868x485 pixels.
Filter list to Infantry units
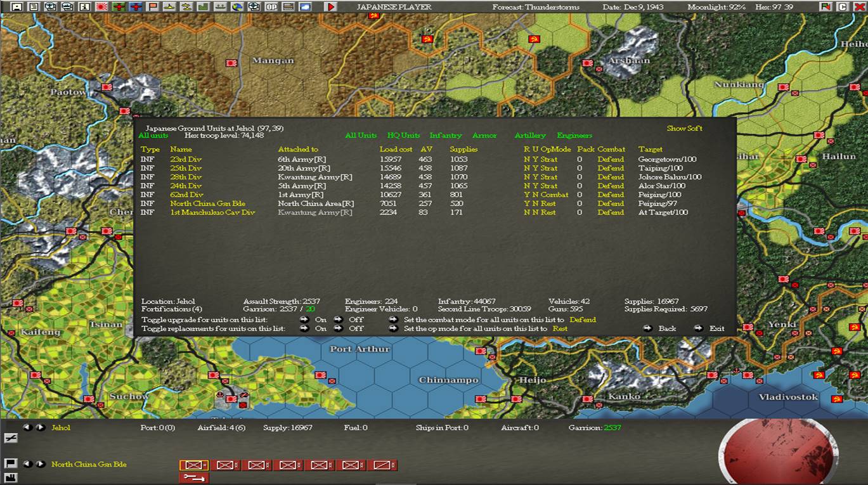coord(446,135)
